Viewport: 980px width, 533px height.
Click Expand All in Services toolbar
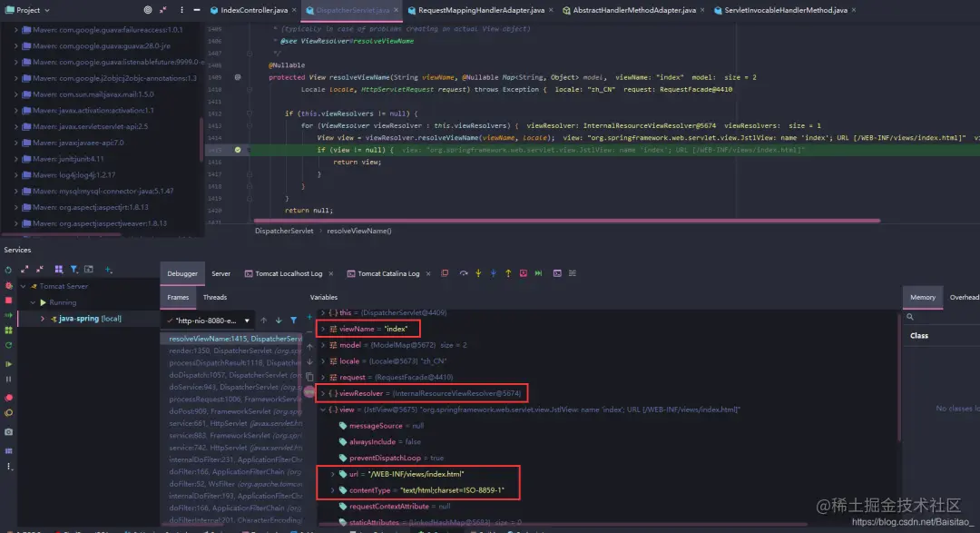(24, 270)
